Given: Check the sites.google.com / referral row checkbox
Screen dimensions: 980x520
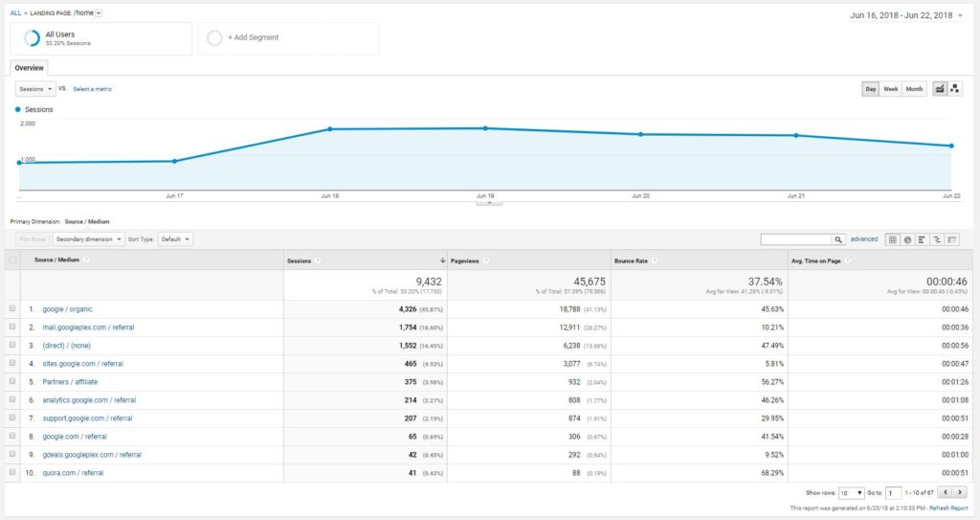Looking at the screenshot, I should click(x=12, y=363).
